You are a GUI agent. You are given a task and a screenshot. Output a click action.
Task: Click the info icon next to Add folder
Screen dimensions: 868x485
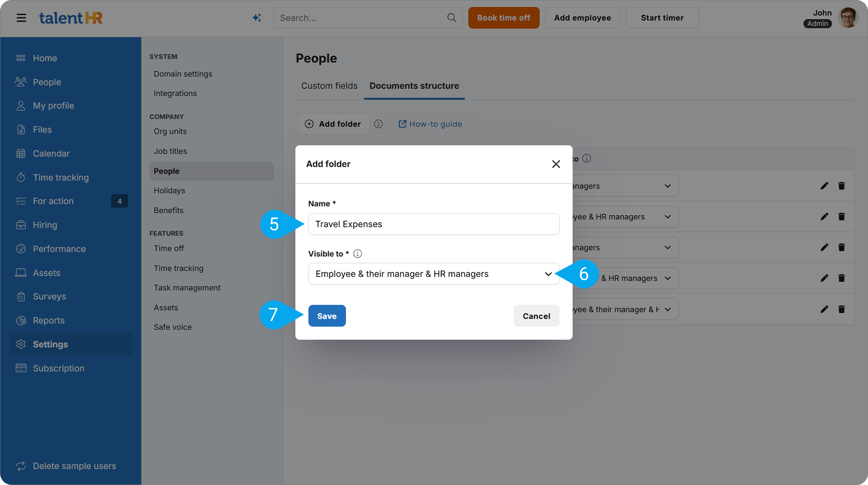click(x=378, y=124)
